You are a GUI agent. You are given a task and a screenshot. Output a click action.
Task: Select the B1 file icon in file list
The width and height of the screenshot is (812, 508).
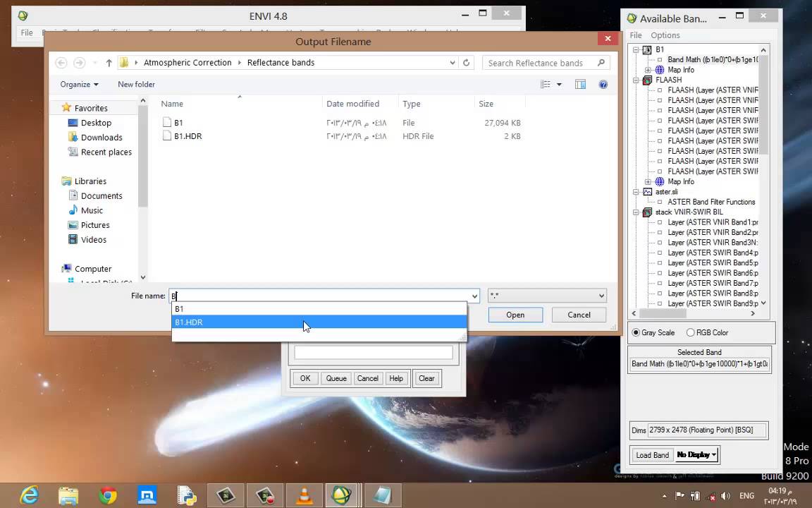point(167,122)
